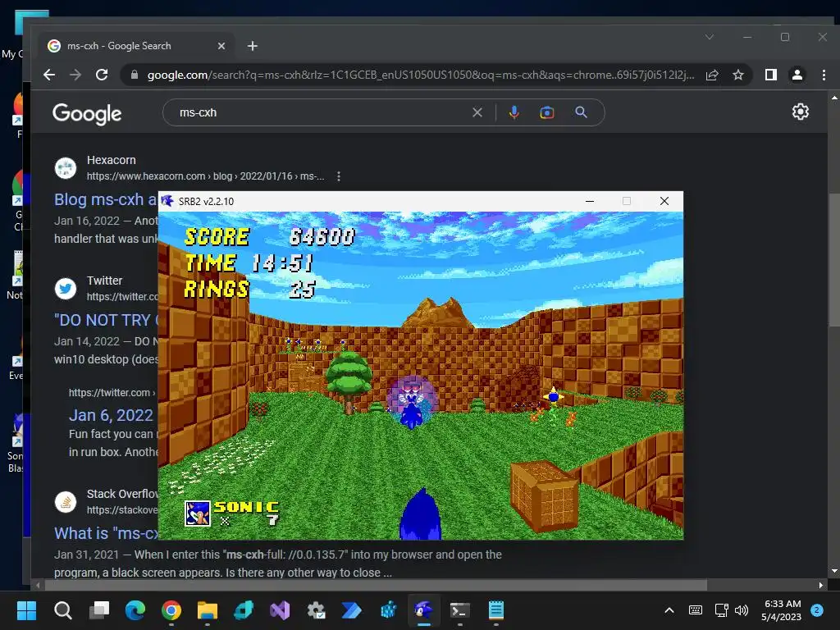
Task: Open the Hexacorn blog ms-cxh result
Action: click(x=106, y=199)
